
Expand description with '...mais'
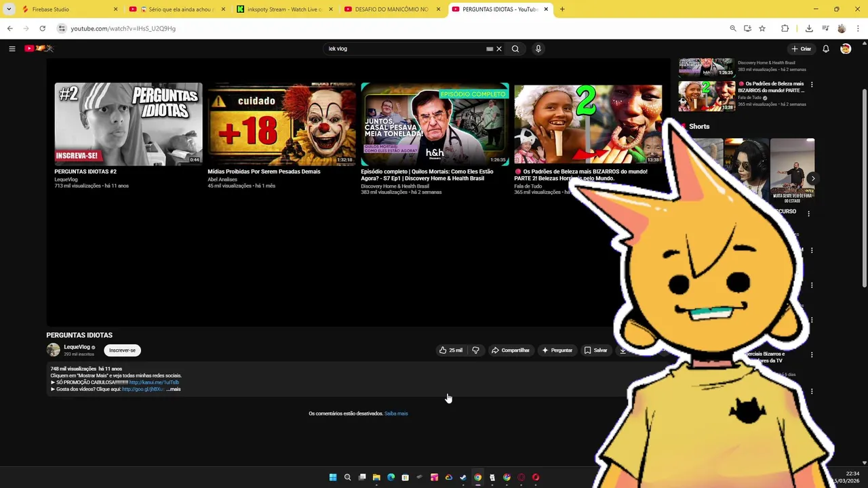point(174,389)
